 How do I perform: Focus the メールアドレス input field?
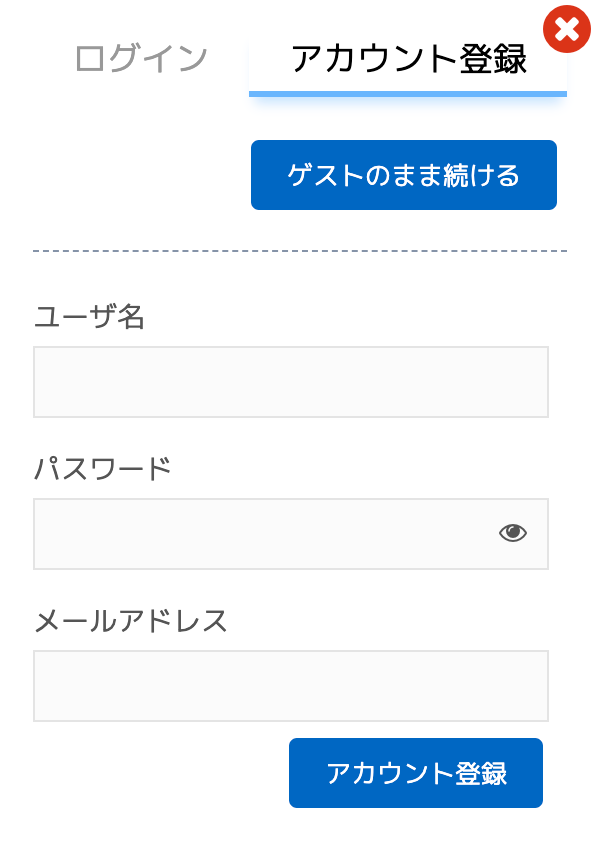point(291,686)
